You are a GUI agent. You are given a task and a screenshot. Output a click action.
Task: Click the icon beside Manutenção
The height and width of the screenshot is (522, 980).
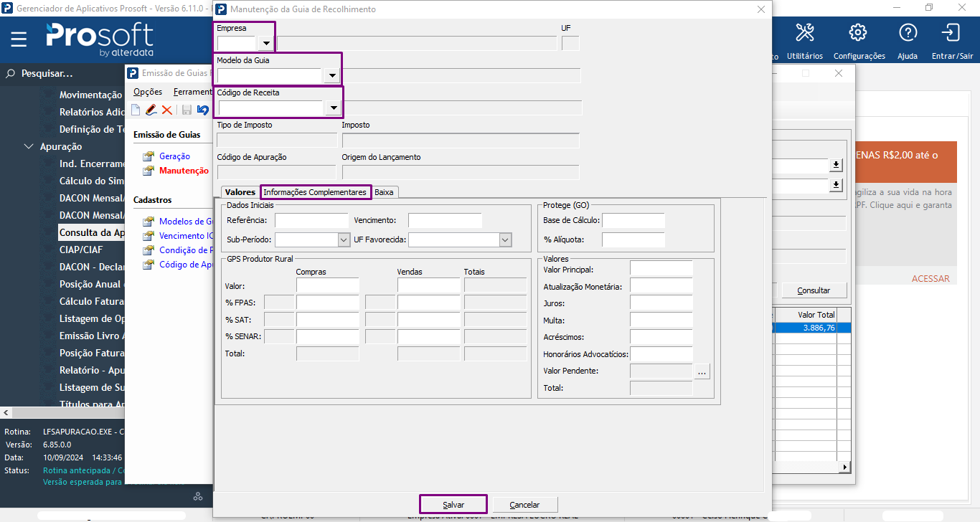[149, 171]
